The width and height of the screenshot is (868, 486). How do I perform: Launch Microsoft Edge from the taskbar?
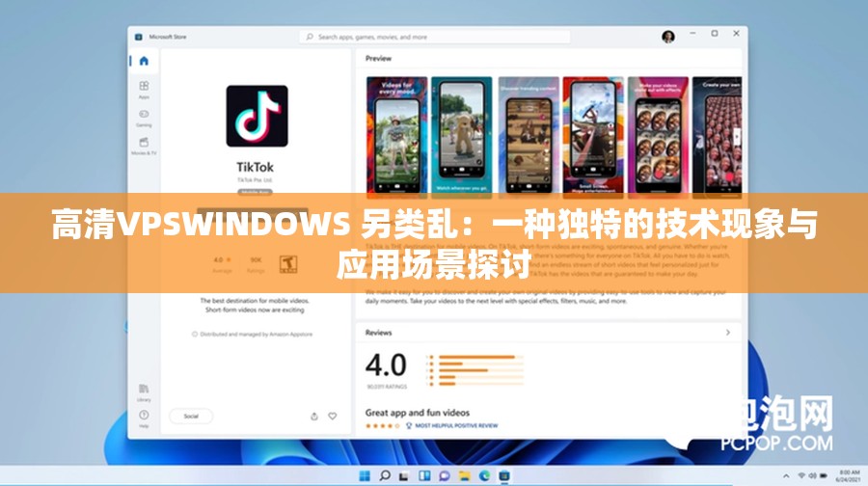484,475
